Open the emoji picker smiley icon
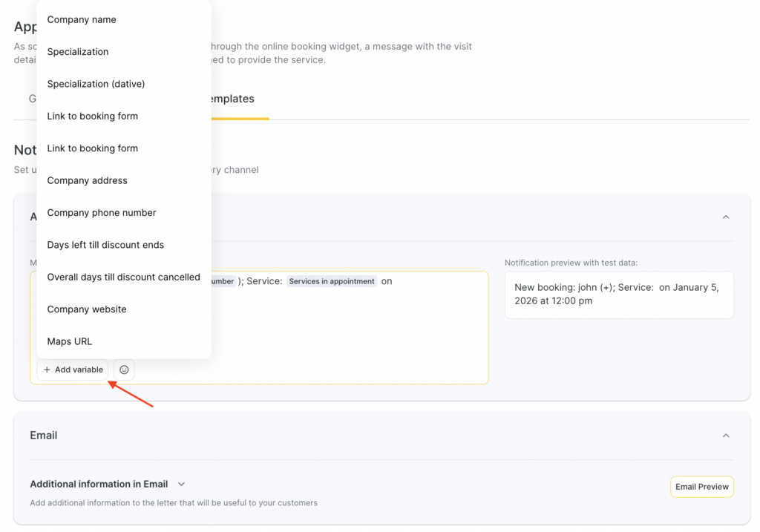The height and width of the screenshot is (532, 760). click(124, 370)
